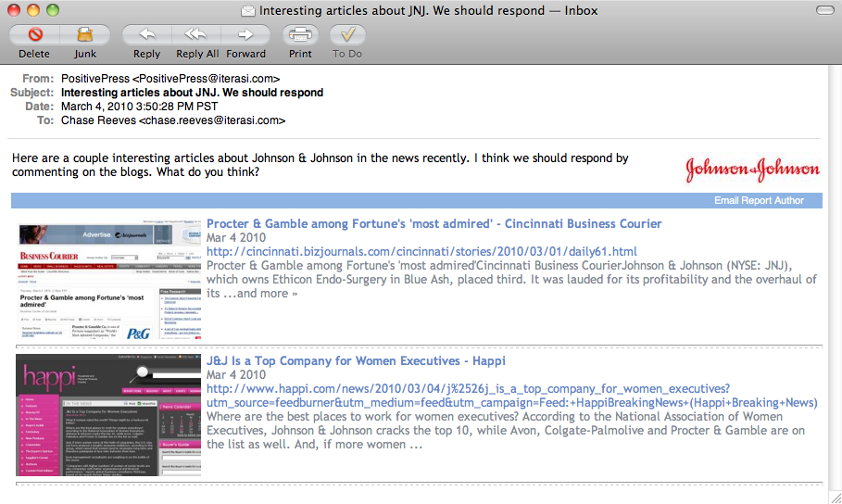Image resolution: width=842 pixels, height=504 pixels.
Task: Add message to To Do
Action: pyautogui.click(x=347, y=35)
